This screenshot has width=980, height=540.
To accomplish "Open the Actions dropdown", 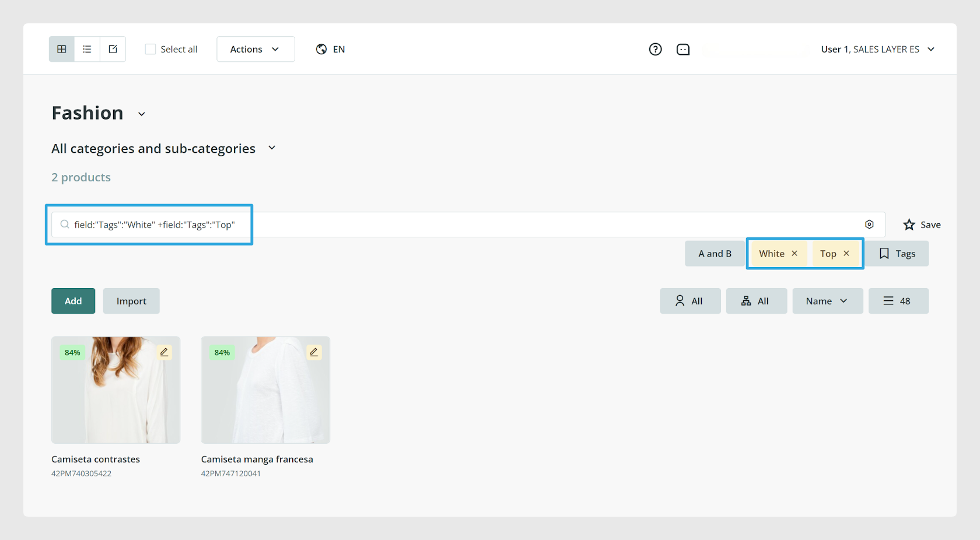I will (x=256, y=49).
